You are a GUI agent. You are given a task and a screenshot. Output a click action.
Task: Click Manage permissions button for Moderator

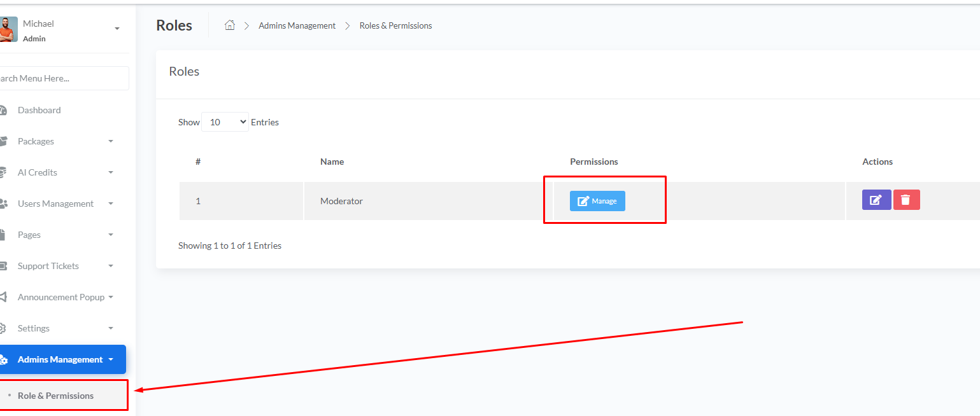tap(597, 201)
